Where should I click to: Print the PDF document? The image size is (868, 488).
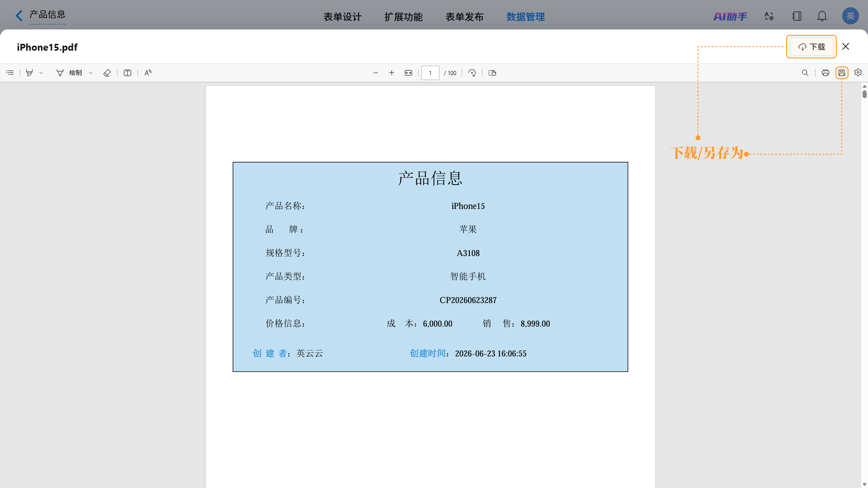point(825,73)
